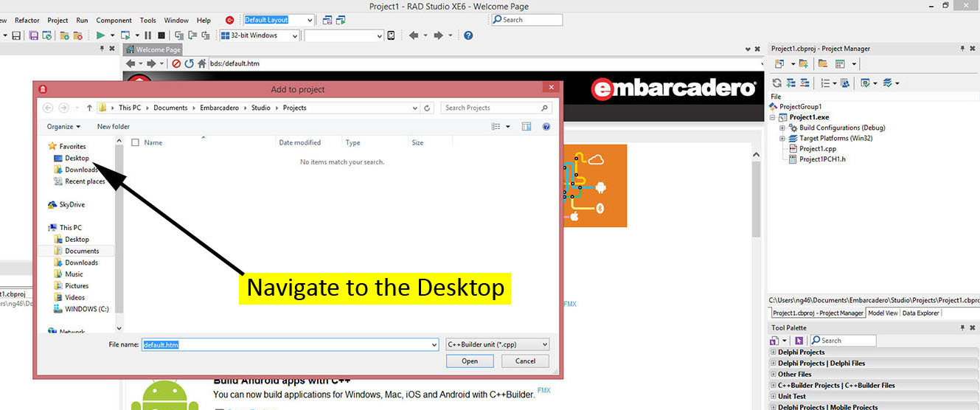Screen dimensions: 980x410
Task: Click the Add New Project icon in Project Manager
Action: tap(779, 64)
